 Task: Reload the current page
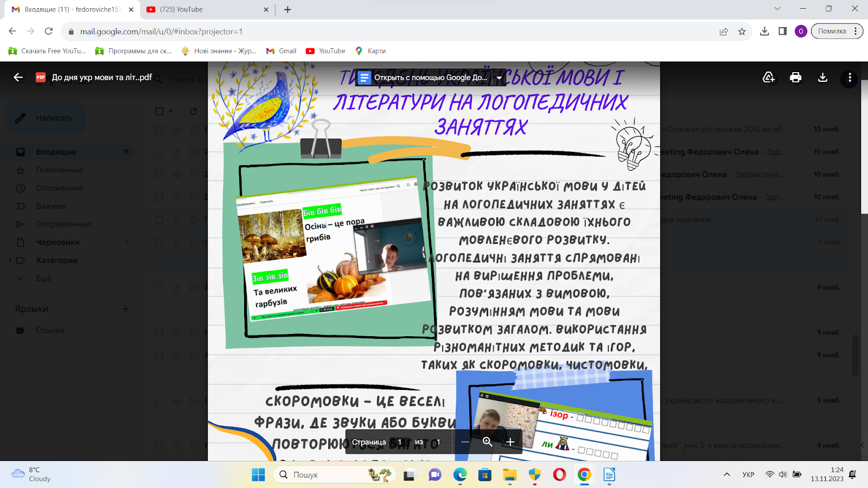coord(49,31)
